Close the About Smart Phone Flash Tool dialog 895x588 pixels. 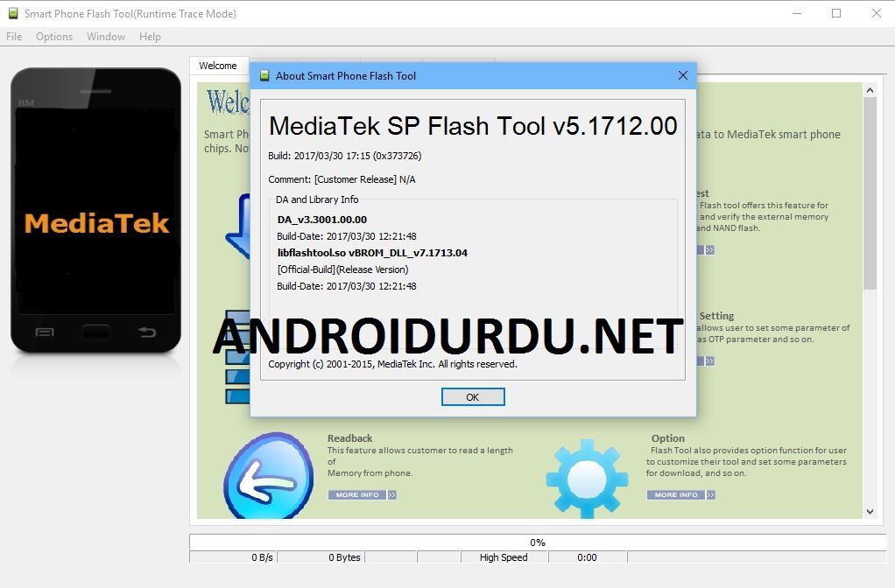pyautogui.click(x=683, y=75)
